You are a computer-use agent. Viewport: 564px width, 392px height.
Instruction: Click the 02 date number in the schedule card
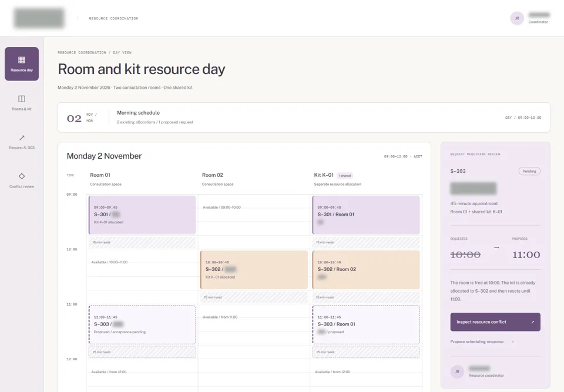[x=74, y=119]
